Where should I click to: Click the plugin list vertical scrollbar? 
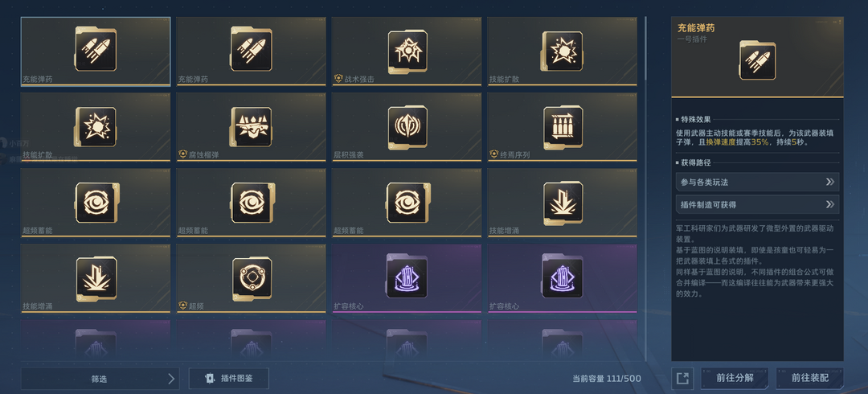pyautogui.click(x=645, y=188)
